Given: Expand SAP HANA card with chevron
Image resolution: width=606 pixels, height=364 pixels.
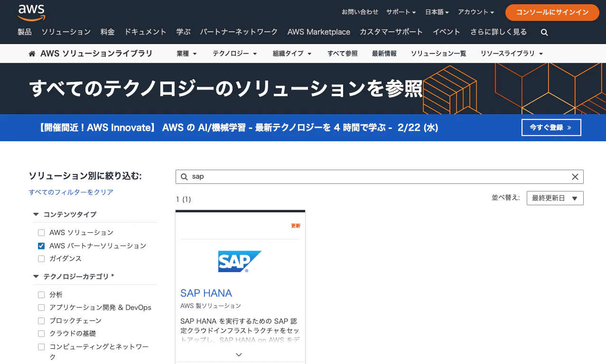Looking at the screenshot, I should 239,355.
